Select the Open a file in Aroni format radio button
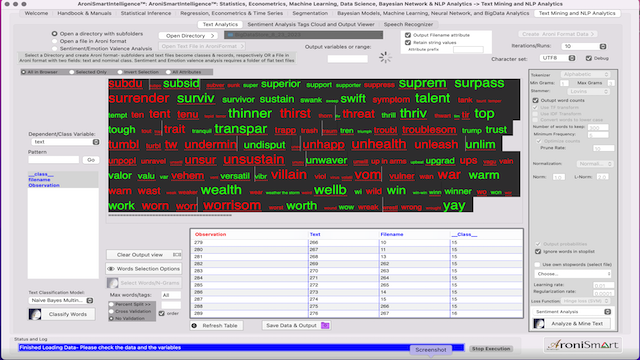Viewport: 640px width, 360px height. pyautogui.click(x=54, y=41)
